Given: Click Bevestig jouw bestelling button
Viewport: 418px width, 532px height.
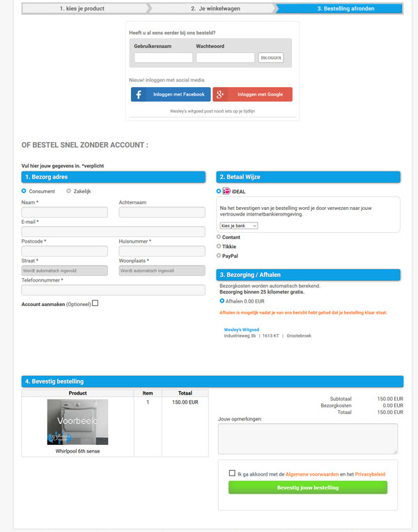Looking at the screenshot, I should click(x=307, y=487).
